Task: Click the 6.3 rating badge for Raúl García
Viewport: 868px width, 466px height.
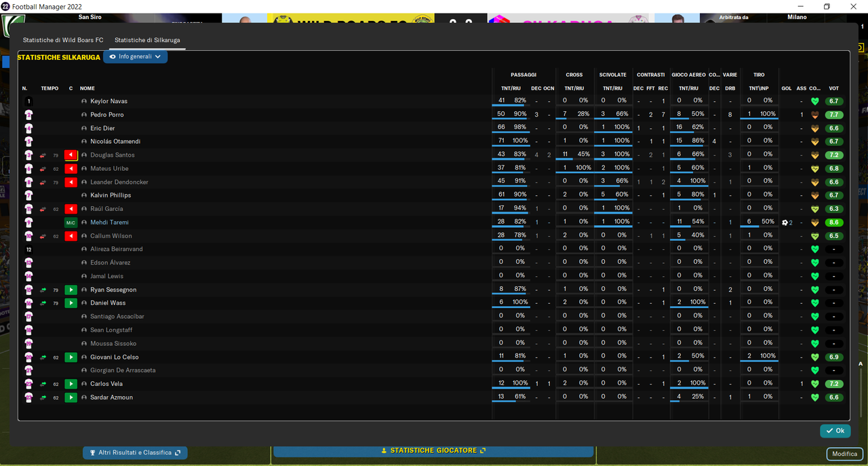Action: [834, 209]
